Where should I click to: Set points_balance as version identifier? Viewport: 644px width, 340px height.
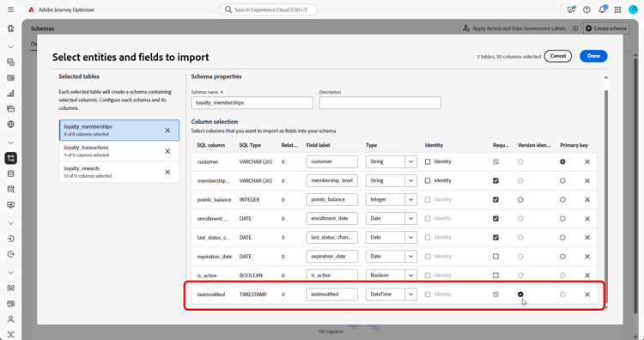(520, 199)
